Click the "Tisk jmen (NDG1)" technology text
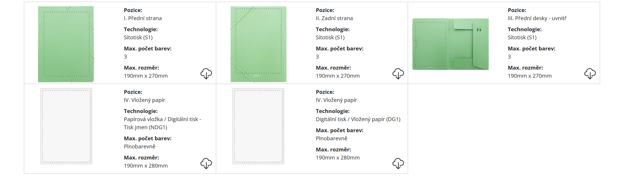 click(x=146, y=127)
